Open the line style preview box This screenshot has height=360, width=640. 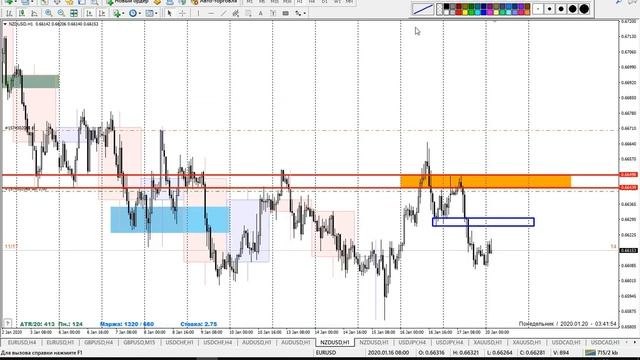[423, 9]
